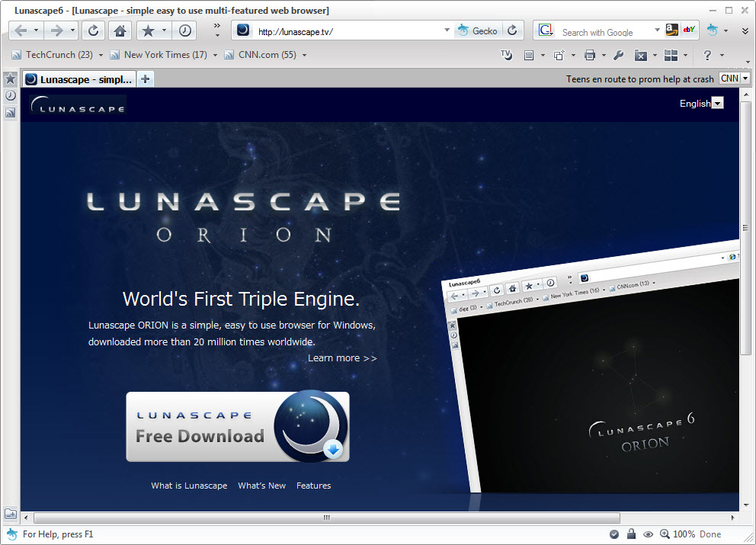Image resolution: width=756 pixels, height=545 pixels.
Task: Select the Lunascape - simpl... tab
Action: point(79,79)
